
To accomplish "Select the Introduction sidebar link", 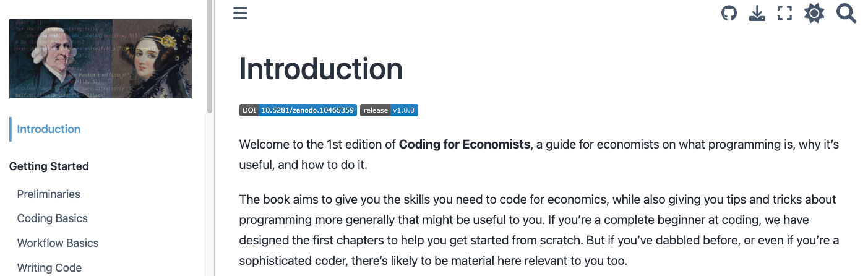I will click(49, 129).
